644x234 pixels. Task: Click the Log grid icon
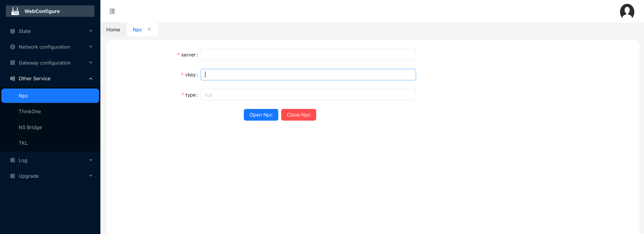point(13,160)
